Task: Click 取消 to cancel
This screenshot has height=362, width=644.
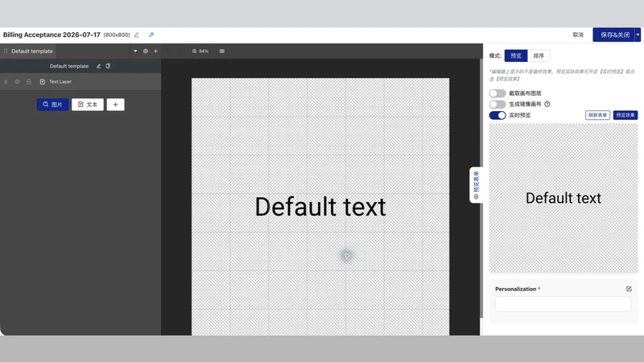Action: pyautogui.click(x=578, y=35)
